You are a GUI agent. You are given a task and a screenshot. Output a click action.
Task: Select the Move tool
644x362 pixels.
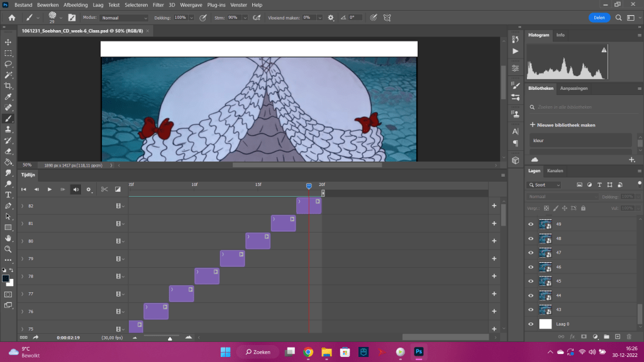click(8, 42)
